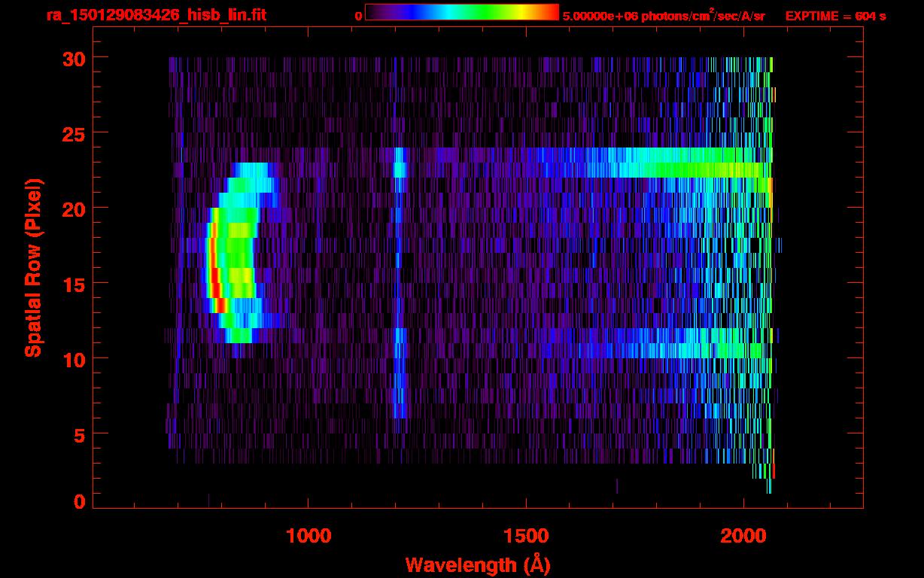
Task: Click the Spatial Row (Pixel) axis label
Action: [33, 268]
